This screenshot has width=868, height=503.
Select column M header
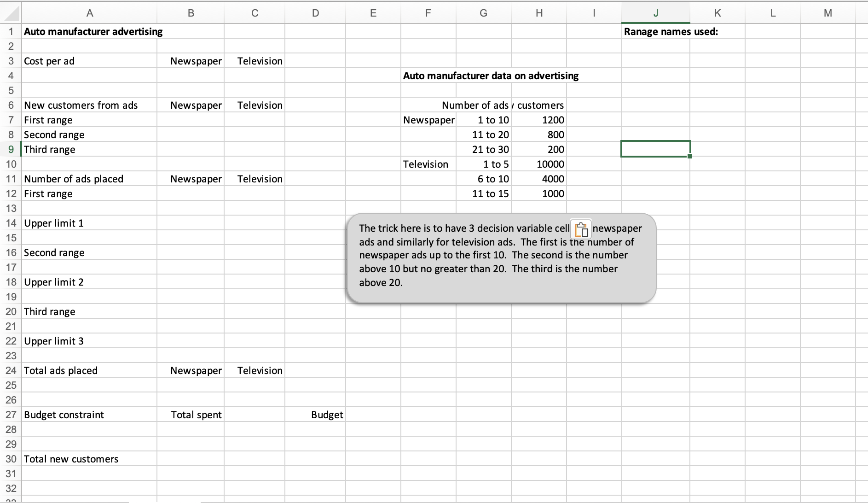(828, 13)
